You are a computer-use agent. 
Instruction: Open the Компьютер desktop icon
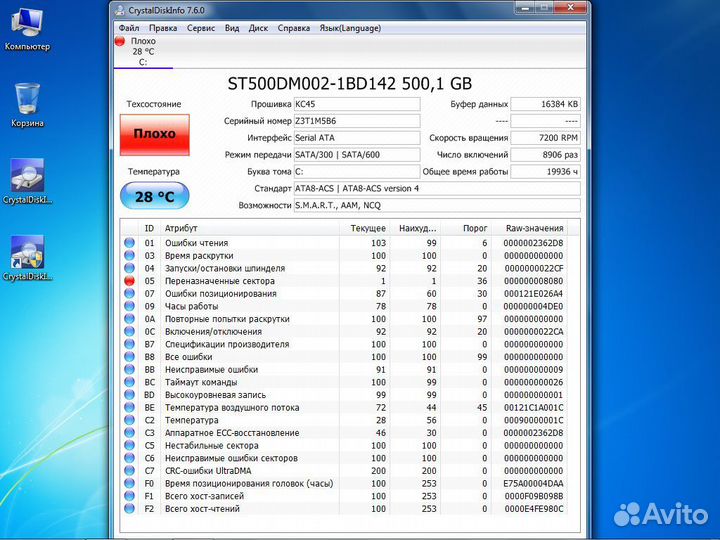click(27, 29)
